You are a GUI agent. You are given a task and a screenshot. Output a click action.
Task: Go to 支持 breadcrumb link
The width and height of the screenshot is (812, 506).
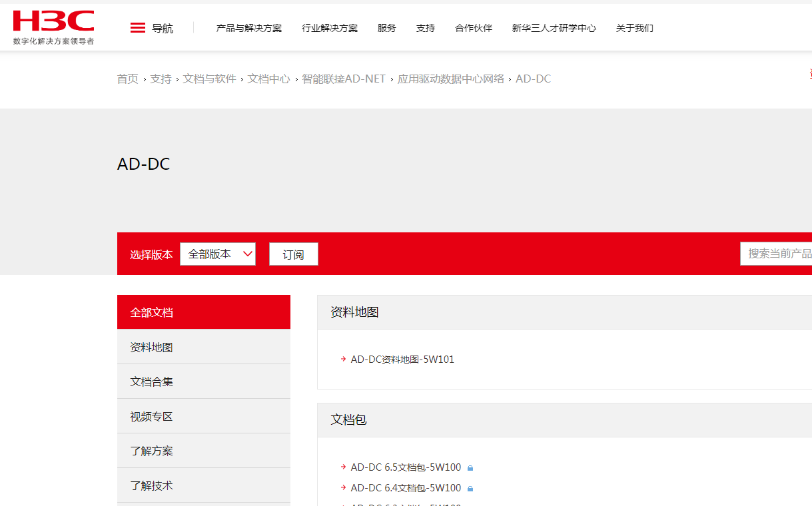(161, 79)
